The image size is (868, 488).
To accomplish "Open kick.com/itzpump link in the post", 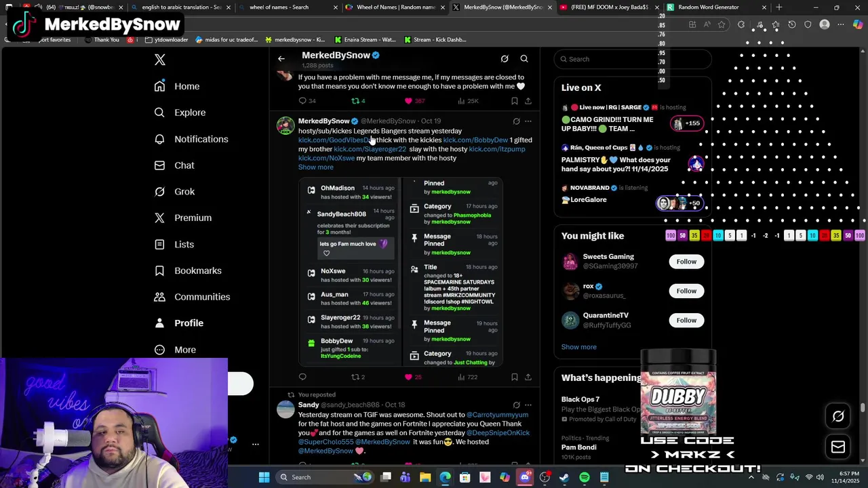I will point(496,149).
